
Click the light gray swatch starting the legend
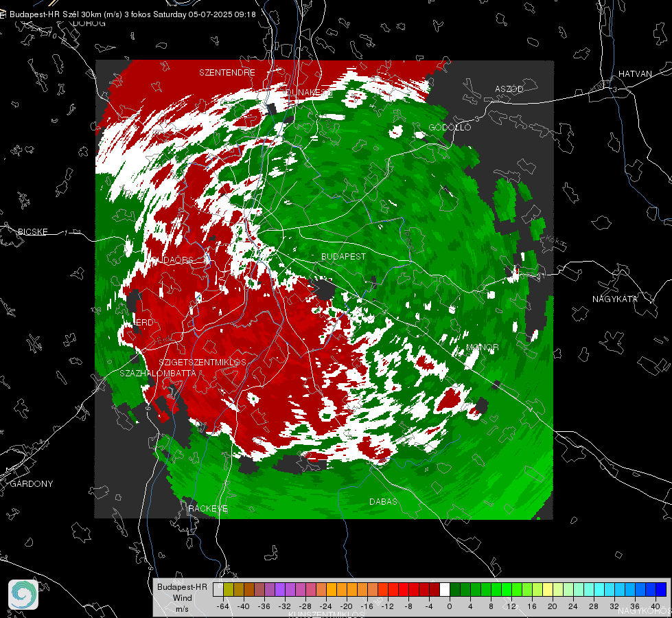pyautogui.click(x=218, y=589)
